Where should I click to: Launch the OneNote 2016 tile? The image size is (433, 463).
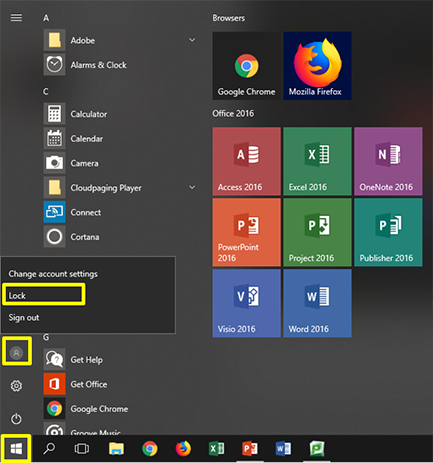coord(388,161)
